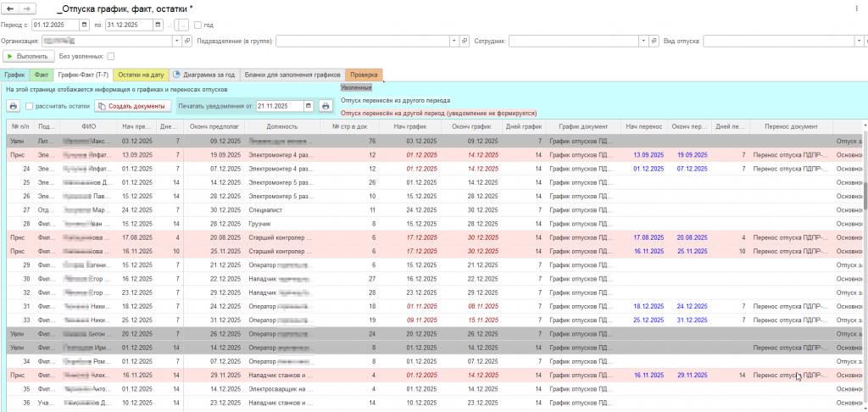This screenshot has width=868, height=412.
Task: Enable the 'Без уволенных' checkbox
Action: coord(110,56)
